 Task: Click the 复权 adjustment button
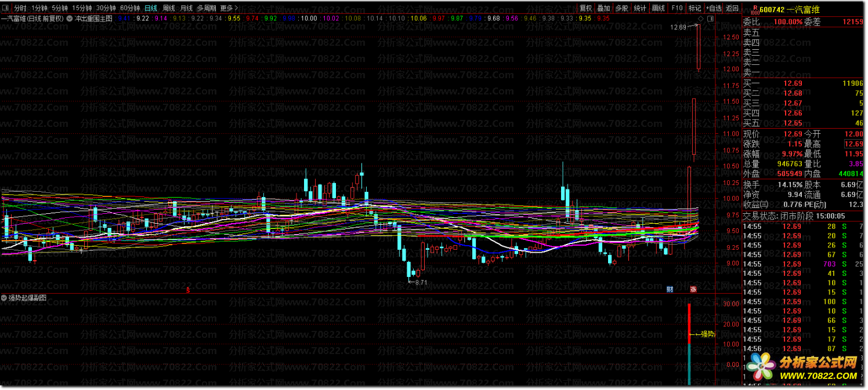(586, 8)
